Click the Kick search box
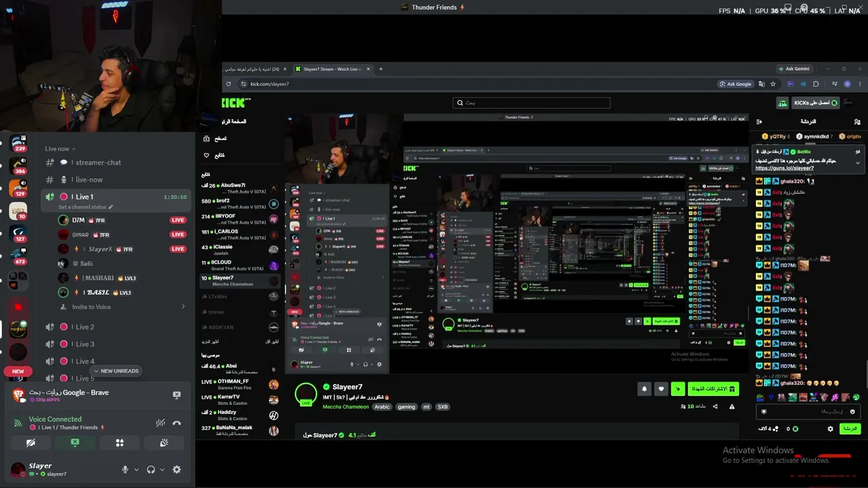This screenshot has height=488, width=868. [532, 103]
